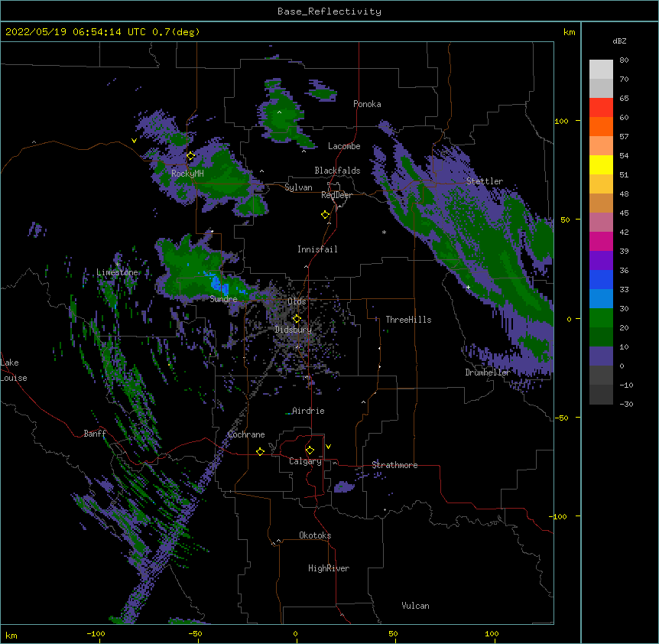Click the Vulcan town label
659x644 pixels.
[x=415, y=606]
